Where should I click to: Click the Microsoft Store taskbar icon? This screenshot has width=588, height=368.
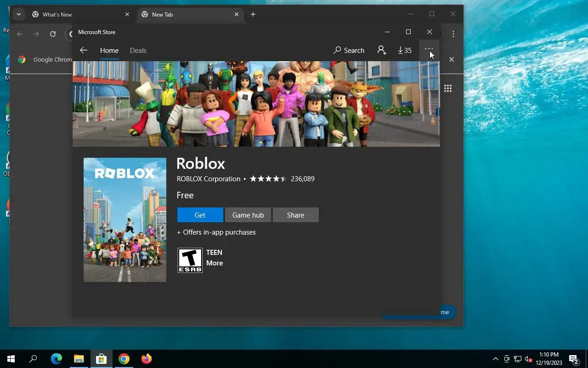pos(101,359)
